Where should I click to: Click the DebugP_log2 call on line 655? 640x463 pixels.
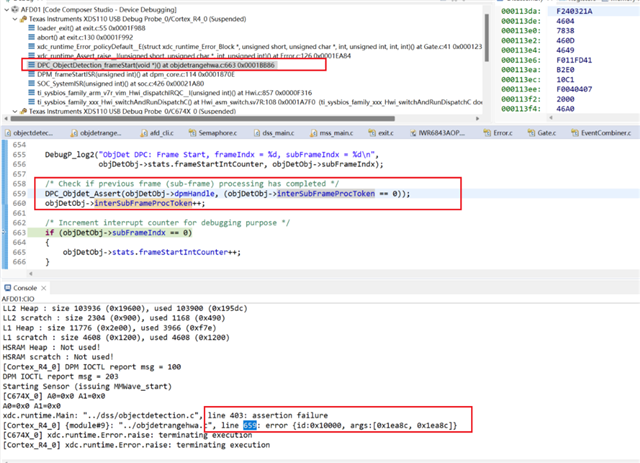[x=212, y=155]
